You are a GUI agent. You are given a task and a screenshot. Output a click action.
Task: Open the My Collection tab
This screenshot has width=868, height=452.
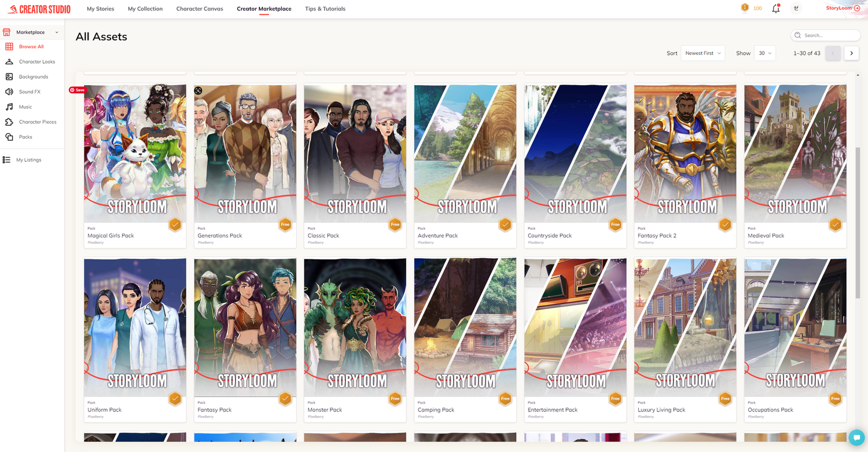(x=145, y=9)
